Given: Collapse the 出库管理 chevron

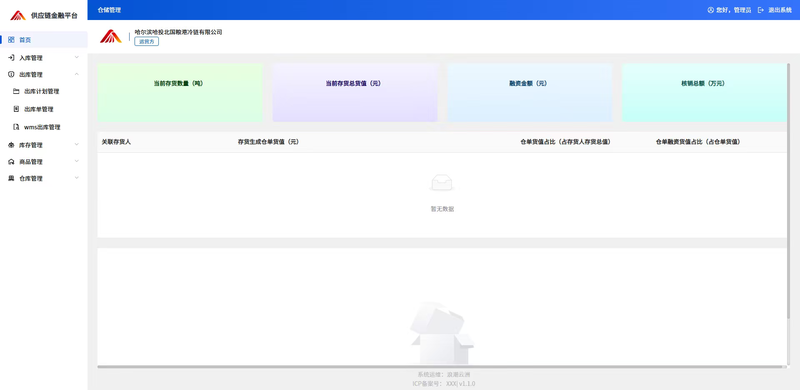Looking at the screenshot, I should click(77, 75).
